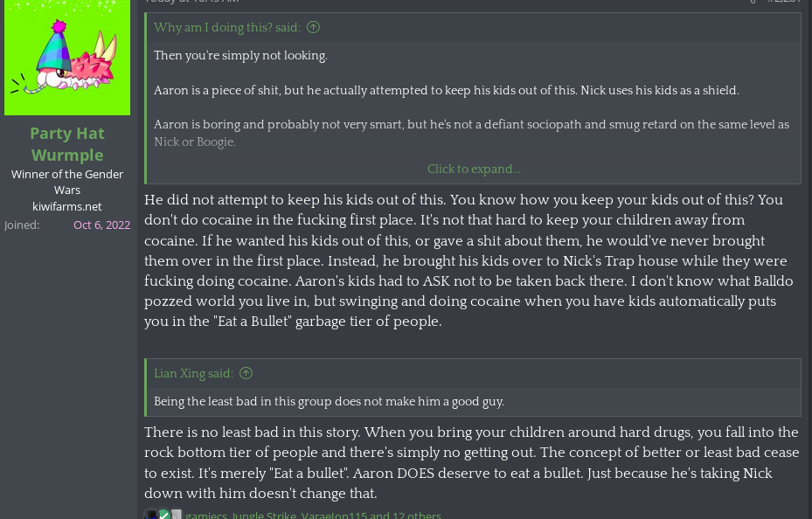Click the 'Winner of the Gender Wars' user title
Viewport: 812px width, 519px height.
pyautogui.click(x=67, y=182)
